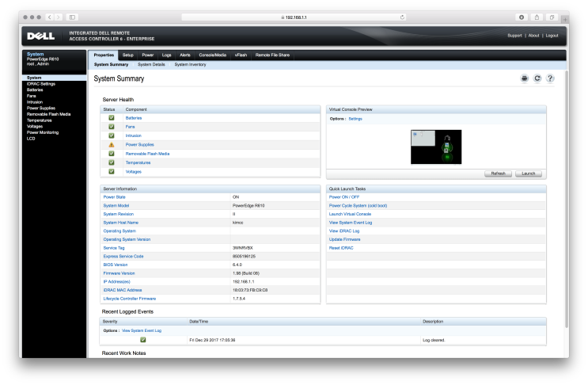Image resolution: width=588 pixels, height=385 pixels.
Task: Click Safari back navigation arrow
Action: coord(49,17)
